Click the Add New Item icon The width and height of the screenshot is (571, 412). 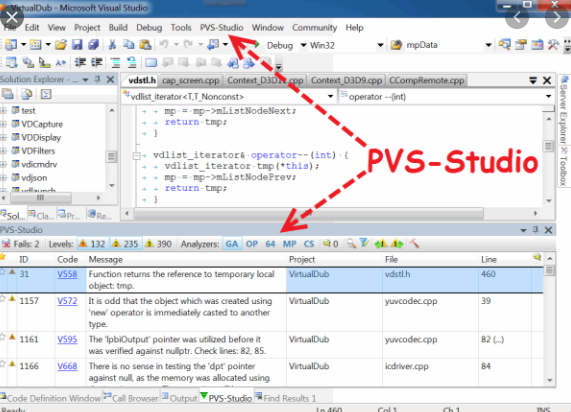(35, 45)
